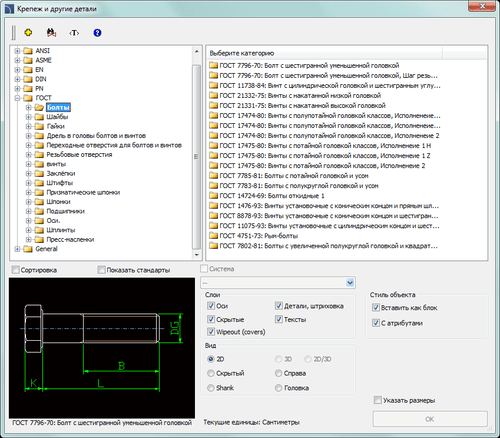The image size is (500, 438).
Task: Select the Головка view radio button
Action: pos(279,388)
